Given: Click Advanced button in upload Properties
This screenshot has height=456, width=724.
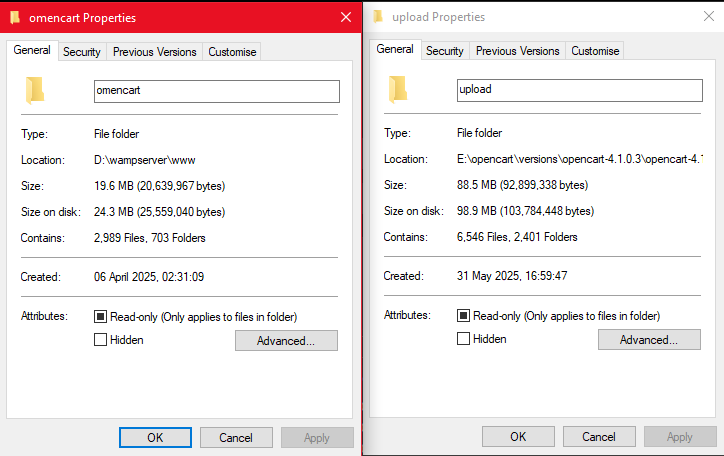Looking at the screenshot, I should click(x=649, y=340).
